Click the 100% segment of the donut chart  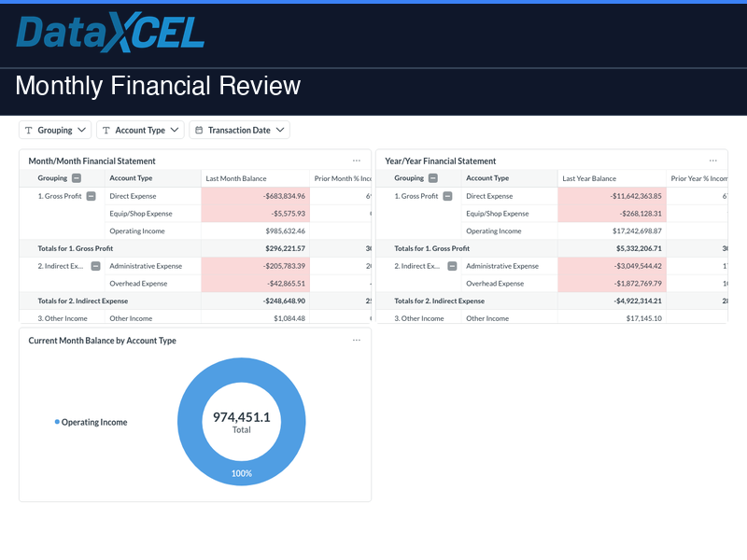click(x=241, y=473)
